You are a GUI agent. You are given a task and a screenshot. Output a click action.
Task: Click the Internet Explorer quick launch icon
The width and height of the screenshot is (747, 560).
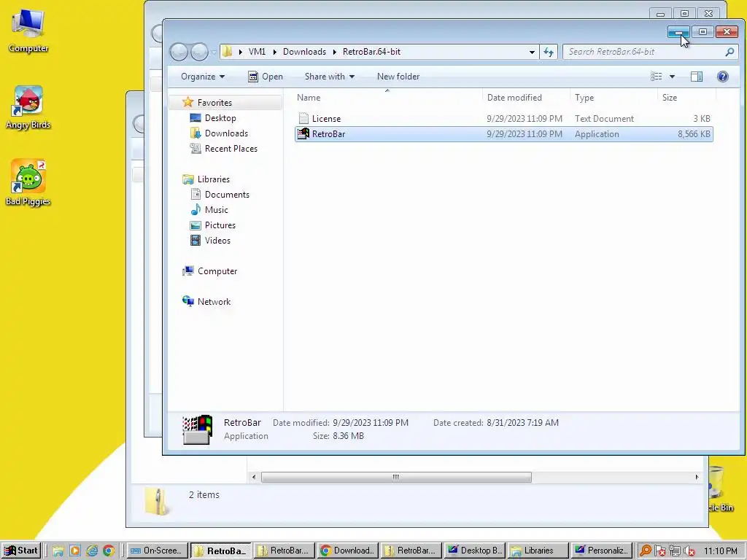(92, 551)
